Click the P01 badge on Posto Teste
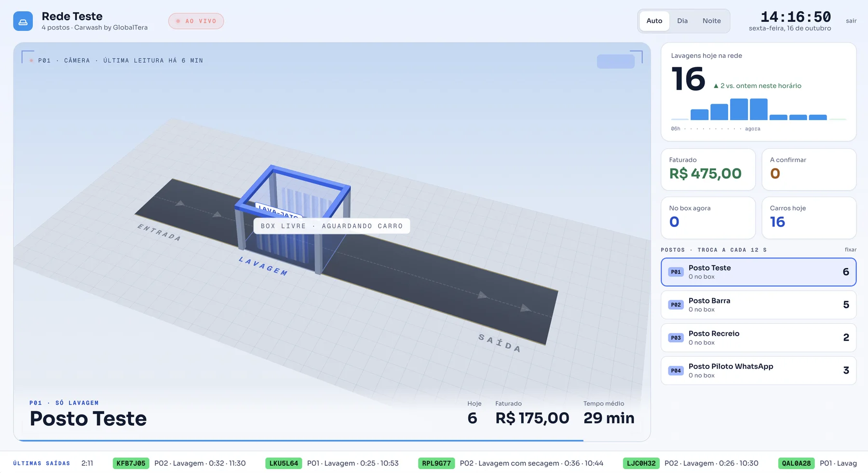 coord(676,272)
